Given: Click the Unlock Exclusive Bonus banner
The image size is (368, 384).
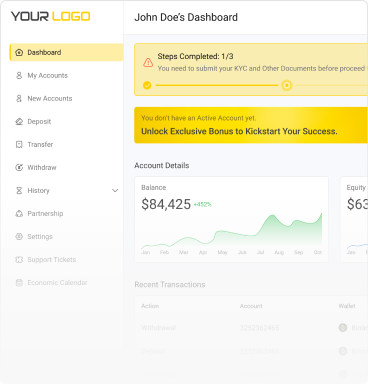Looking at the screenshot, I should pyautogui.click(x=251, y=125).
